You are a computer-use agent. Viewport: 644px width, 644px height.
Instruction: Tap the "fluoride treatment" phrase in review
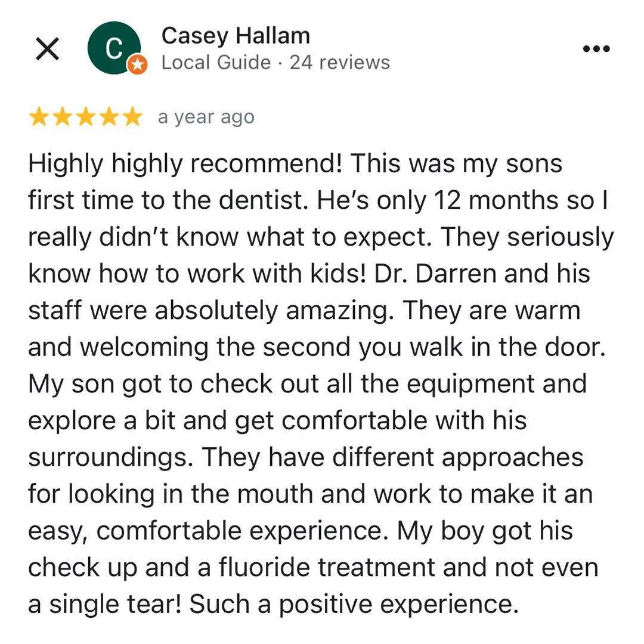(326, 567)
